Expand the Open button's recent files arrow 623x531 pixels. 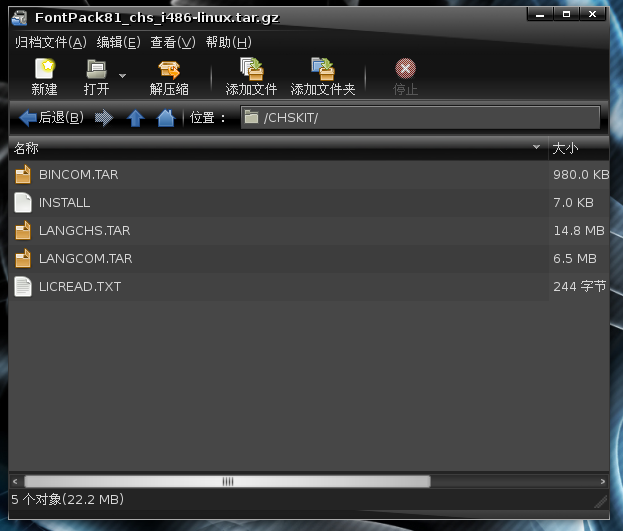[122, 76]
